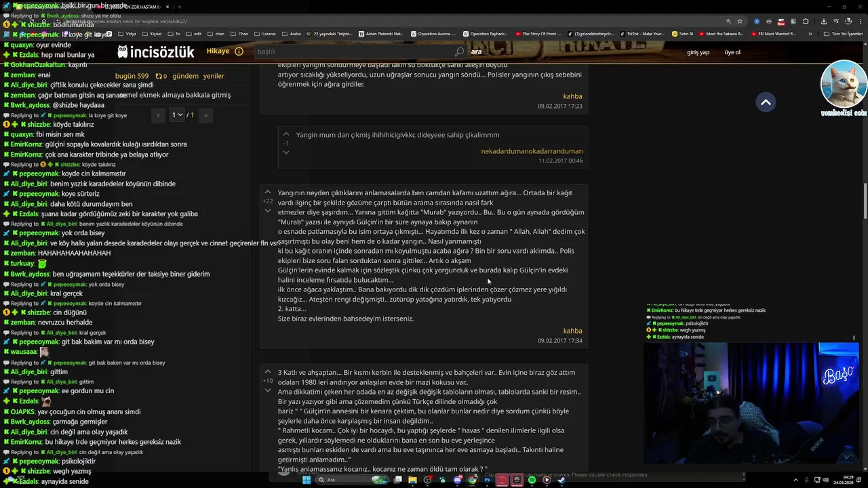868x488 pixels.
Task: Downvote the entry with +19 score
Action: (x=267, y=390)
